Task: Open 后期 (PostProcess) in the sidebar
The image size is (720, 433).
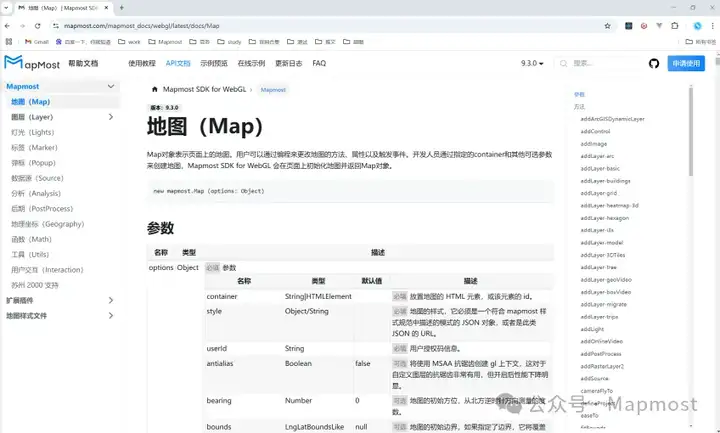Action: [42, 208]
